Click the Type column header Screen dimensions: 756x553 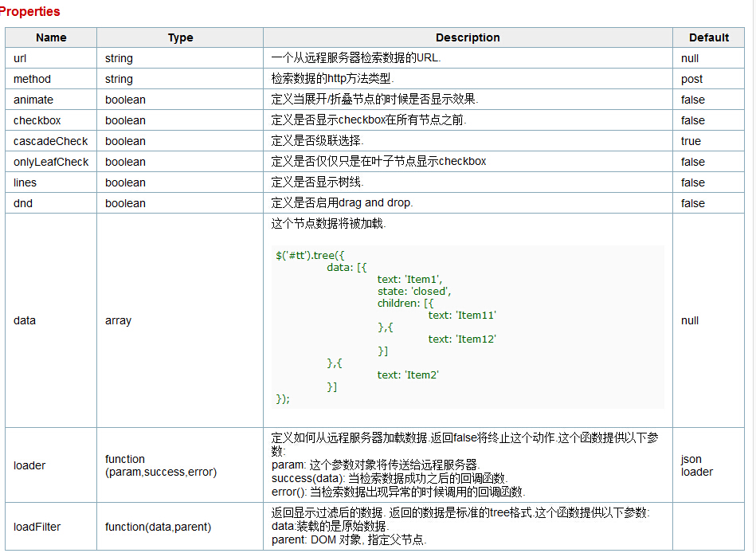[180, 37]
